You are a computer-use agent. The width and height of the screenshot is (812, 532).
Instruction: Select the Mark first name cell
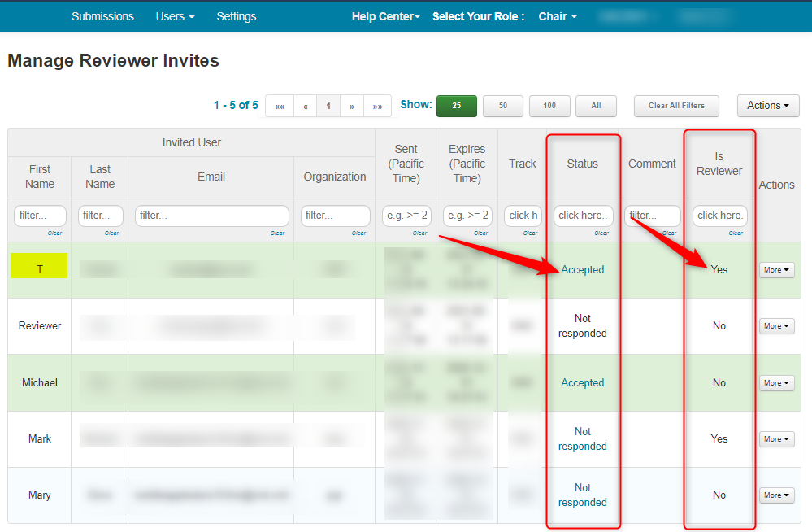pyautogui.click(x=39, y=438)
